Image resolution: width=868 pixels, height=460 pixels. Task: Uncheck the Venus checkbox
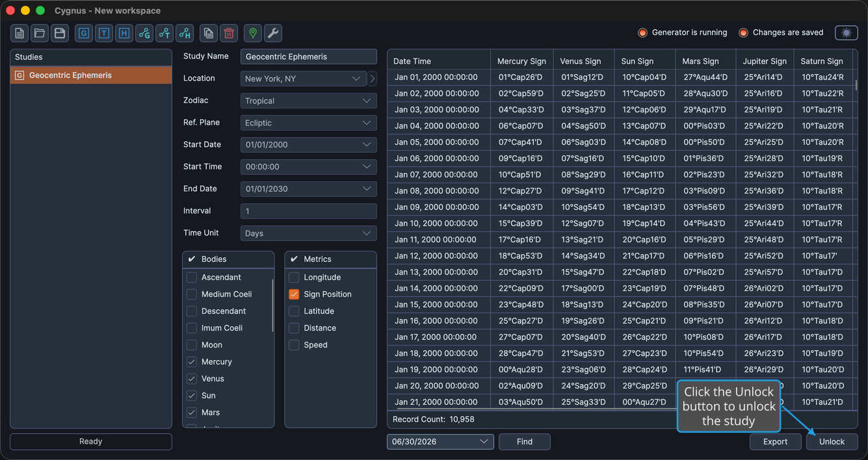pyautogui.click(x=192, y=379)
